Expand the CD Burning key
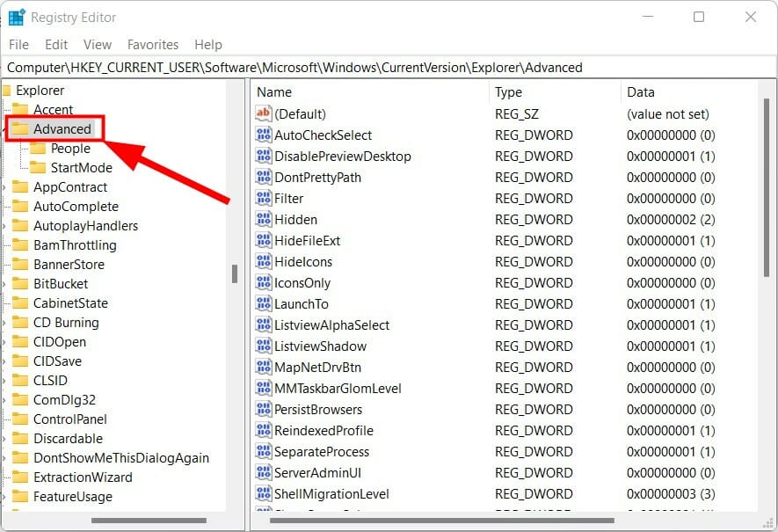Screen dimensions: 778x532 tap(4, 323)
